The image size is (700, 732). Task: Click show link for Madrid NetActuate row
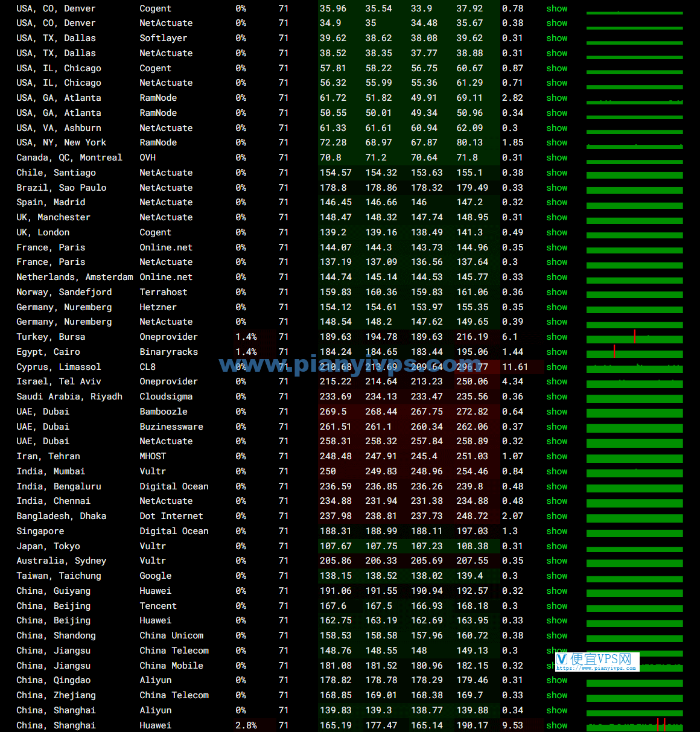tap(556, 202)
